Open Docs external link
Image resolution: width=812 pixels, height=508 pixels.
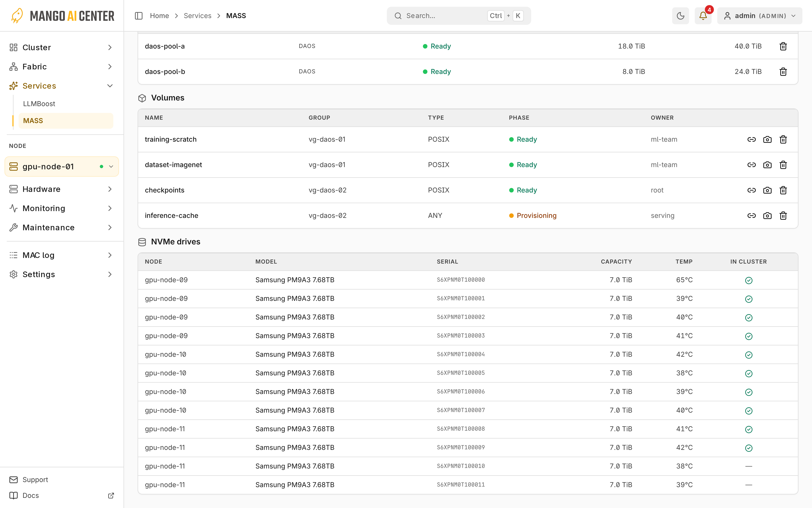[x=62, y=495]
